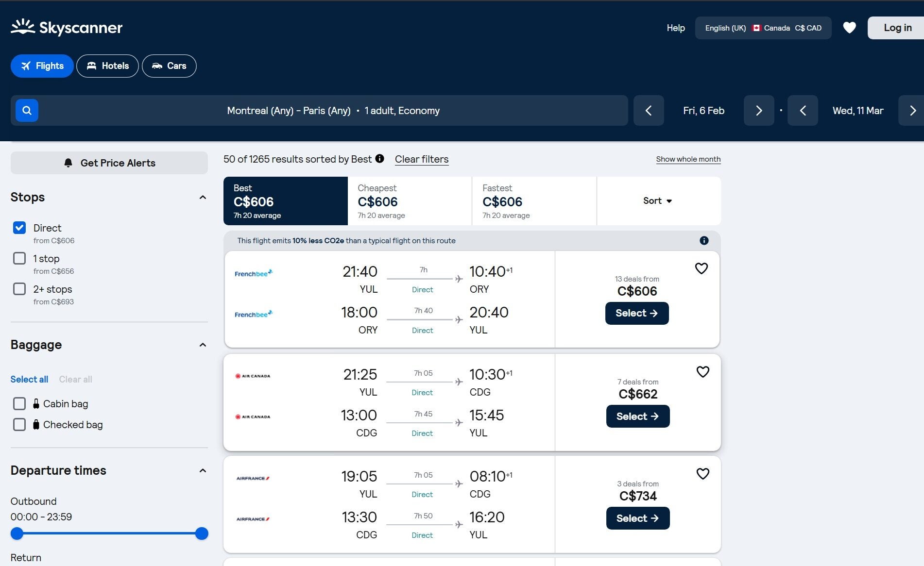The height and width of the screenshot is (566, 924).
Task: Click CO2 emissions info icon
Action: [704, 241]
